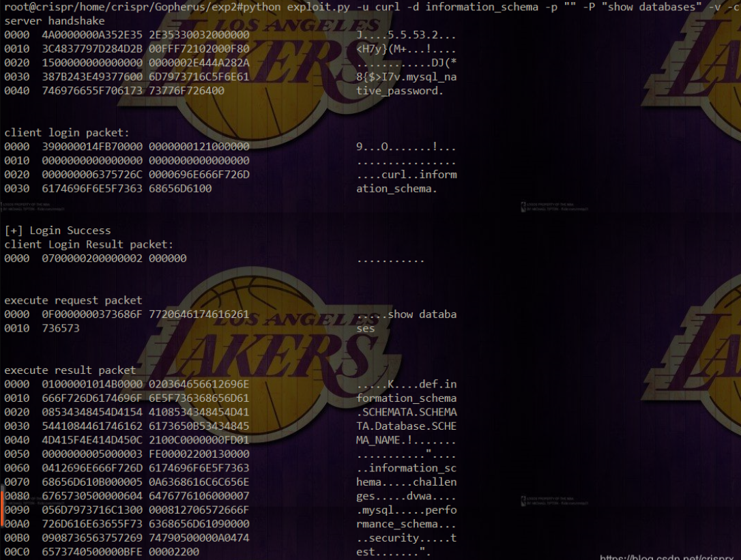Click hex value '726D616E63655F73'

92,524
